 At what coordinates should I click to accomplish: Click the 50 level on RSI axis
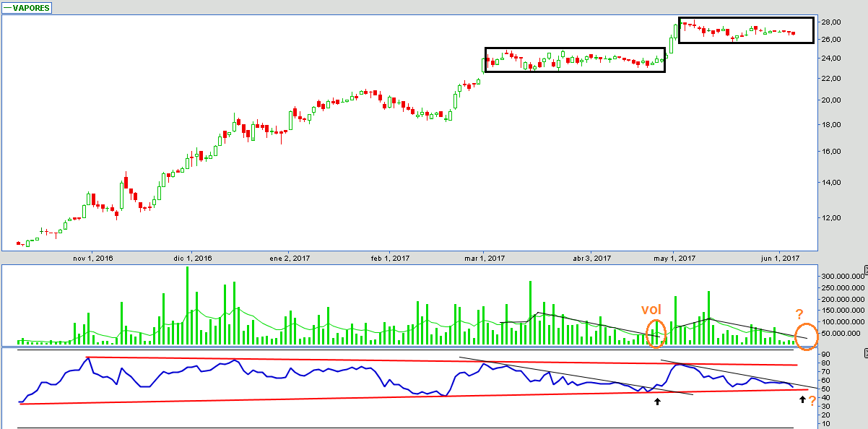(826, 389)
